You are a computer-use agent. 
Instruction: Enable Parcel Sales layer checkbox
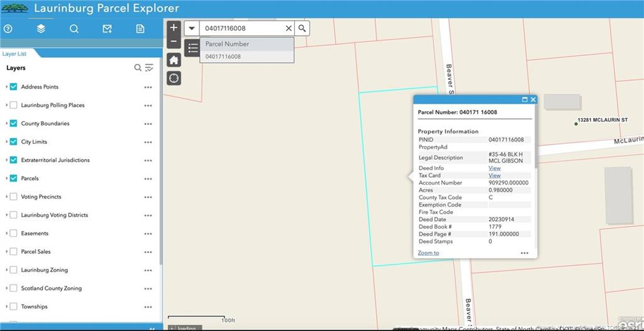point(14,251)
